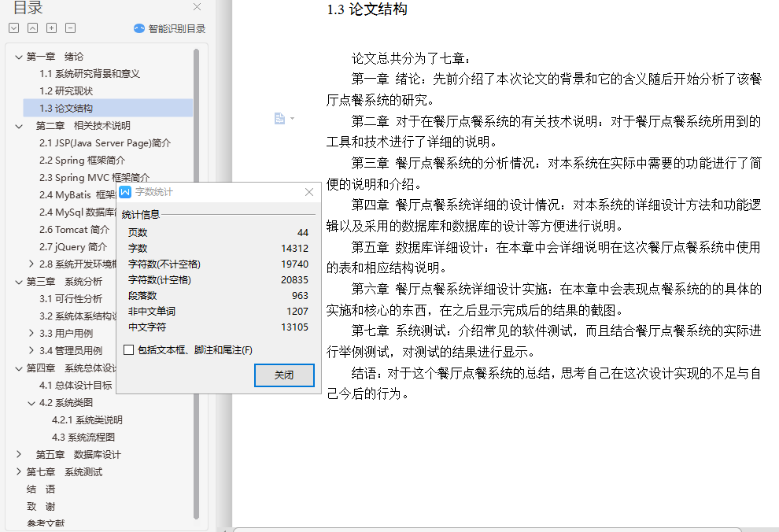Expand 3.3 用户用例 outline node
This screenshot has height=532, width=779.
tap(31, 333)
